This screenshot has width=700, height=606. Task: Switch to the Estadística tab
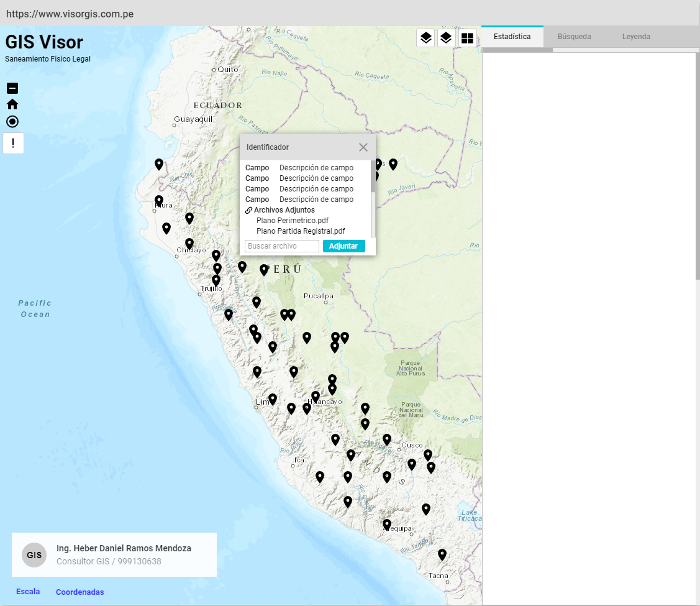[x=512, y=37]
